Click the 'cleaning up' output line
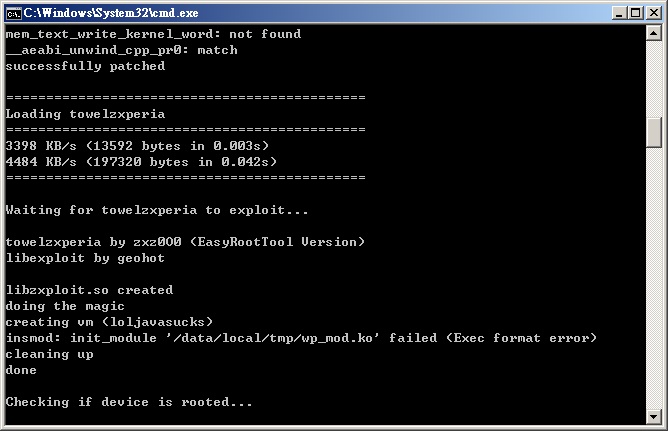 coord(49,354)
